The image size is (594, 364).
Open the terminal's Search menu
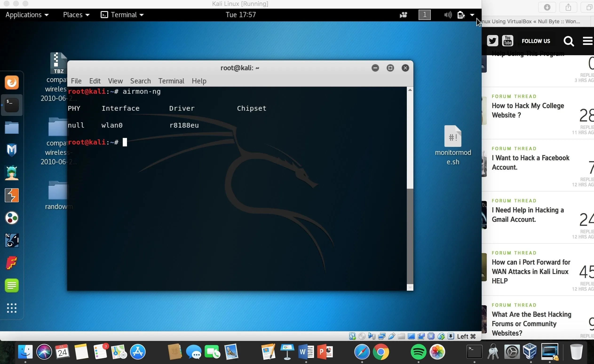[140, 81]
